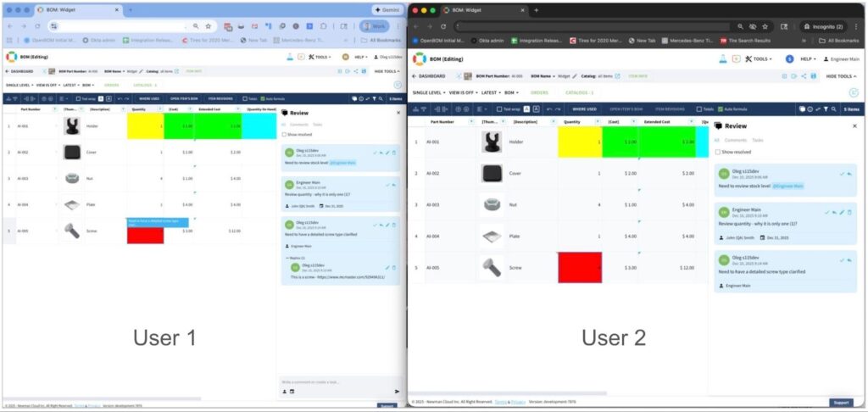Select WHERE USED tab in User 2 toolbar
The width and height of the screenshot is (868, 412).
[x=585, y=109]
